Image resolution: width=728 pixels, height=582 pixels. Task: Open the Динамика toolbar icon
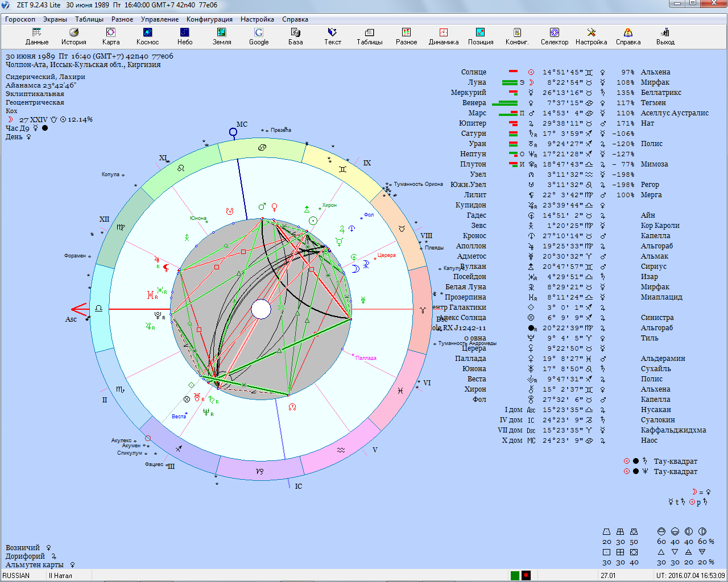(x=444, y=36)
